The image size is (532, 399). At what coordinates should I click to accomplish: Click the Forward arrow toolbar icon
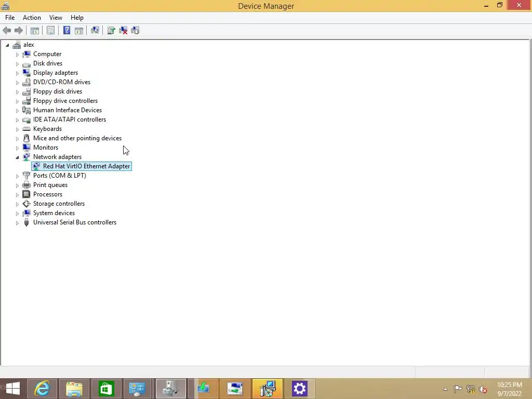point(19,31)
